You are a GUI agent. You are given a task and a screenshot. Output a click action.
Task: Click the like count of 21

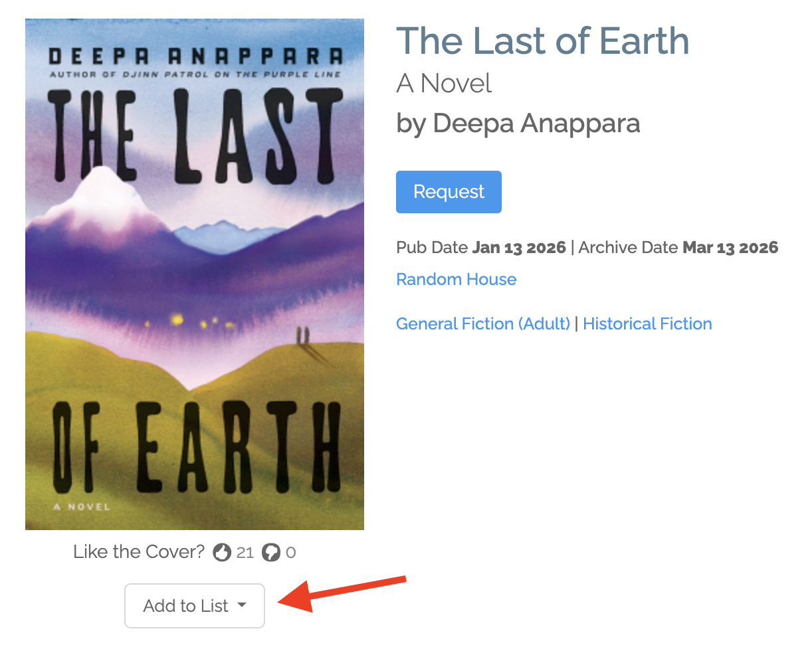coord(245,552)
